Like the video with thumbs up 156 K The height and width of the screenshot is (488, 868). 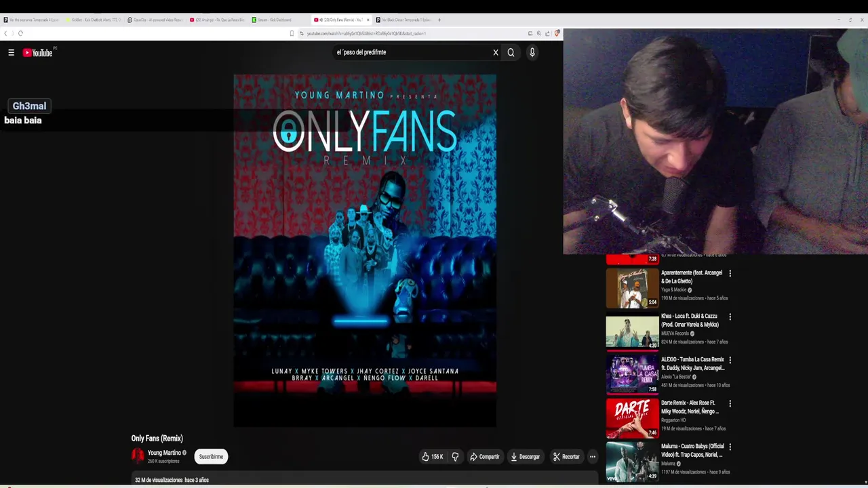click(433, 457)
